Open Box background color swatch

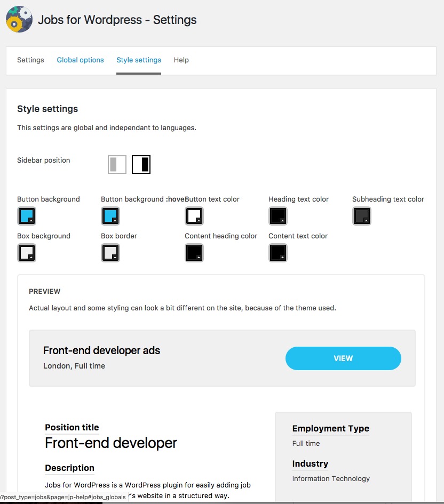[x=27, y=253]
